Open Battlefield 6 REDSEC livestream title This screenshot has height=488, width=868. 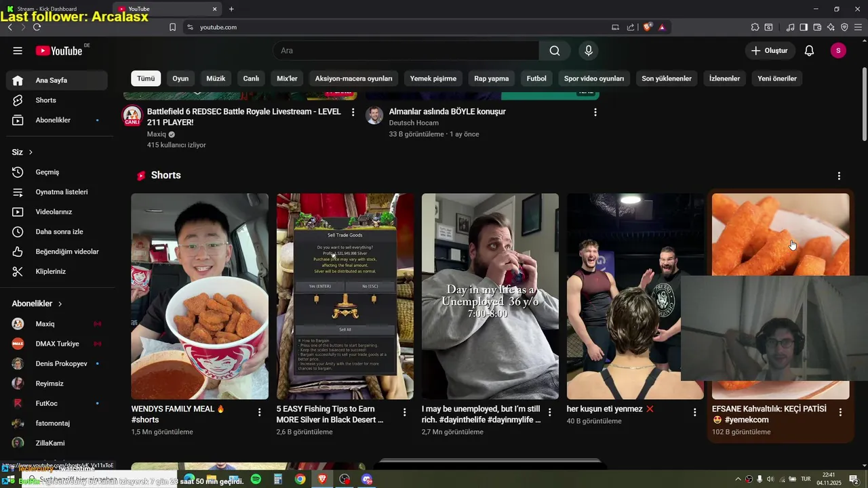click(x=244, y=117)
